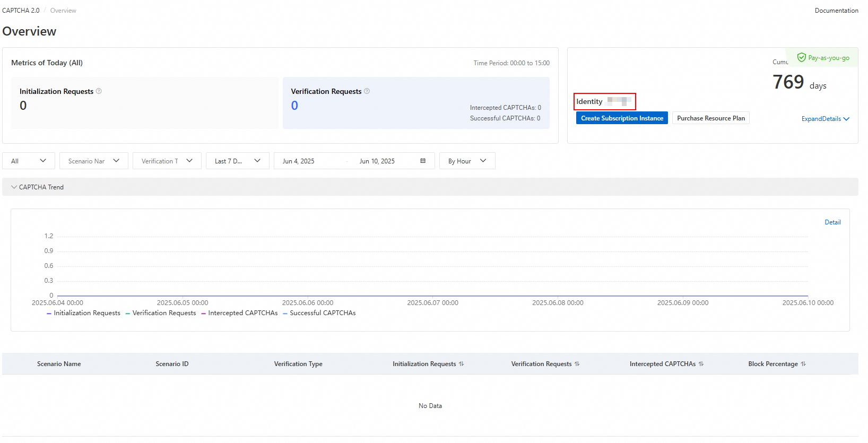Toggle Intercepted CAPTCHAs legend series
The width and height of the screenshot is (868, 443).
tap(239, 313)
